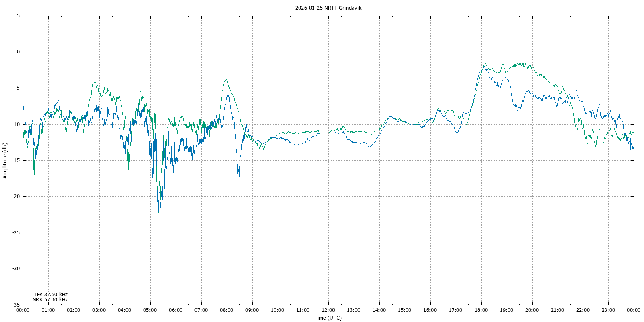Click the NRK blue legend line sample

coord(79,300)
